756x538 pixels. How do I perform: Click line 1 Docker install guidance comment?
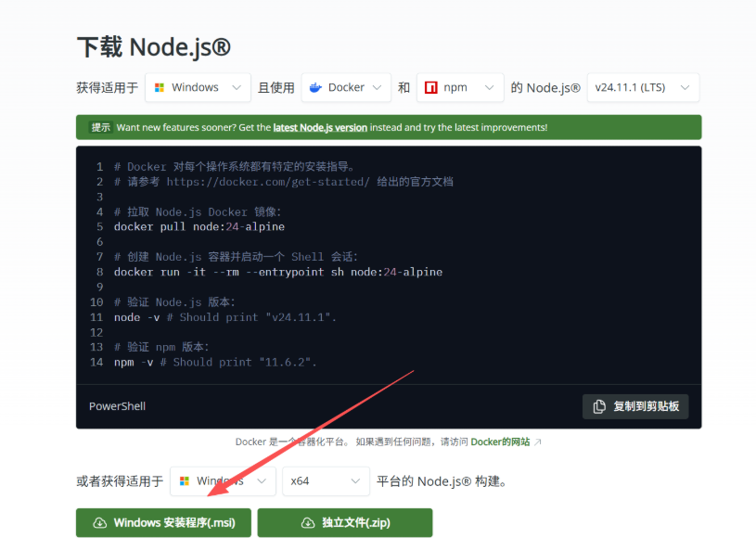coord(235,167)
